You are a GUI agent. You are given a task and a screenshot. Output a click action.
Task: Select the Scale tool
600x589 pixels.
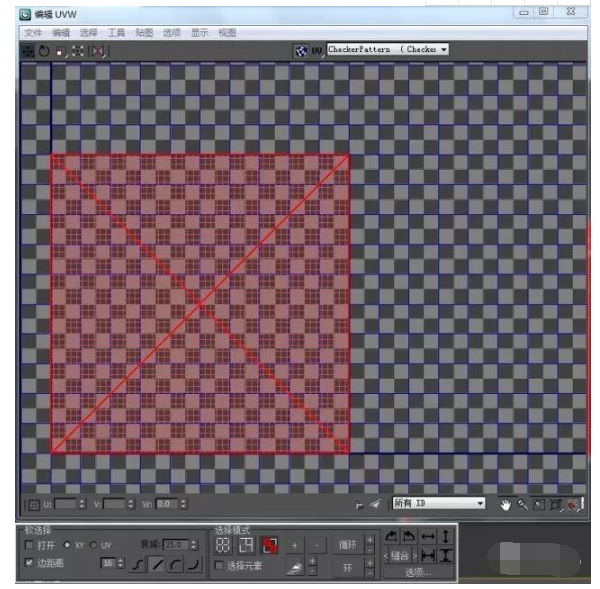60,51
